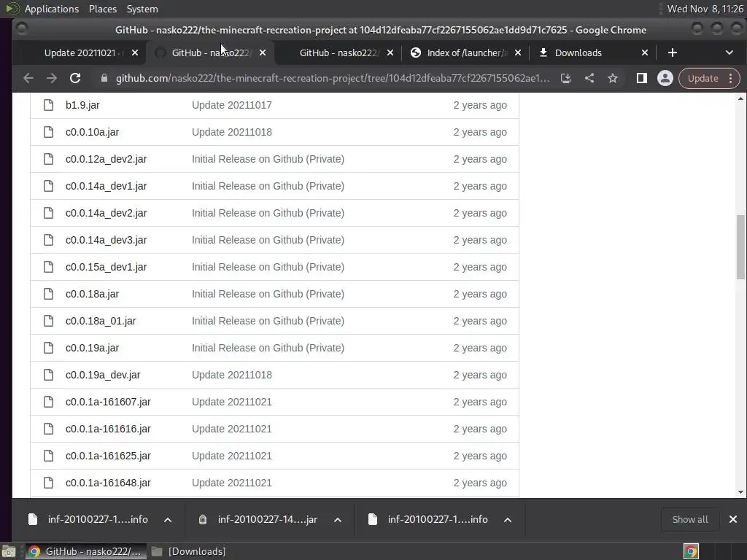Open Initial Release commit for c0.0.18a.jar

pos(268,294)
